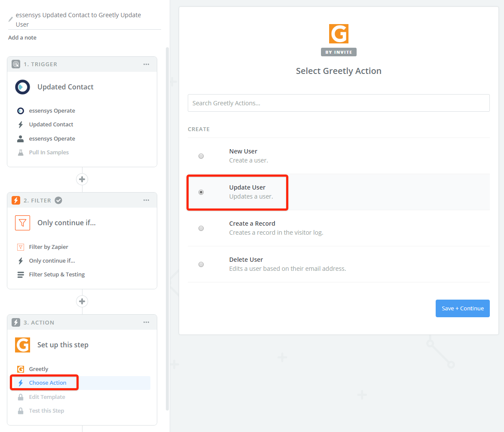Open the Trigger step options menu
Viewport: 504px width, 432px height.
coord(146,64)
